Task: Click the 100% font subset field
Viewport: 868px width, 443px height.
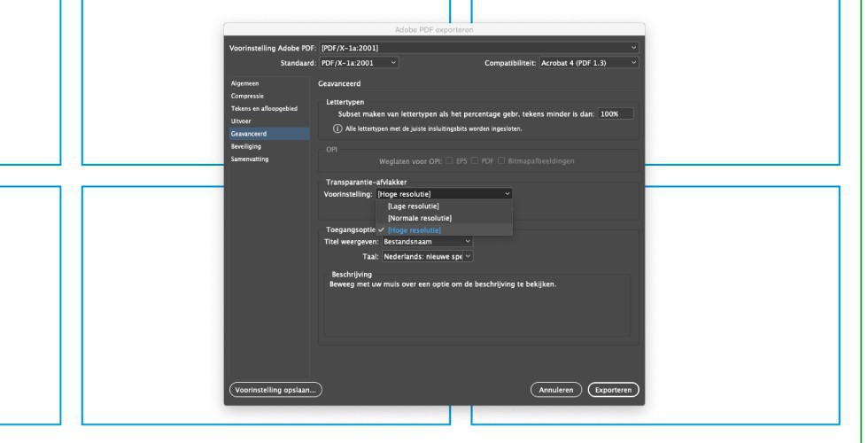Action: tap(615, 114)
